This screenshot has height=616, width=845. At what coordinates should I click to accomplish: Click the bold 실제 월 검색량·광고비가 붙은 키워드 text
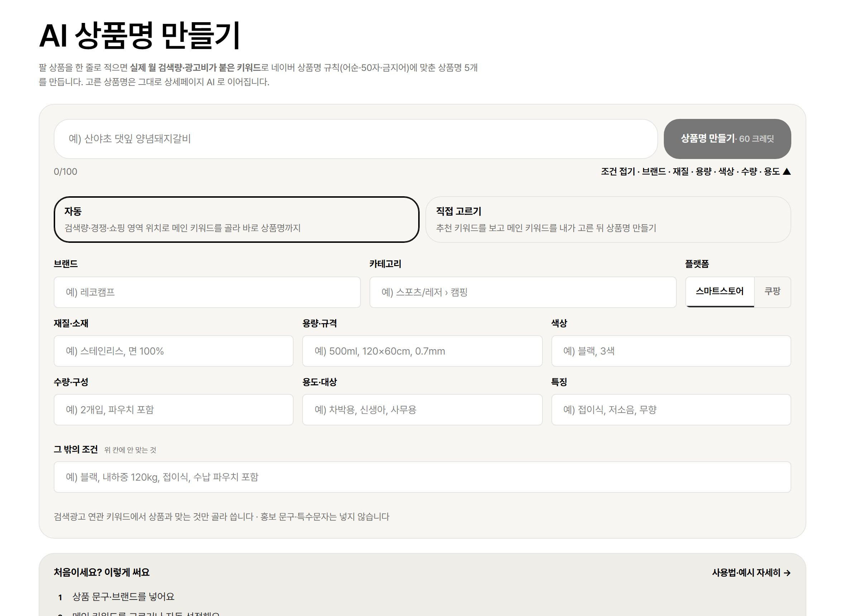(x=195, y=68)
